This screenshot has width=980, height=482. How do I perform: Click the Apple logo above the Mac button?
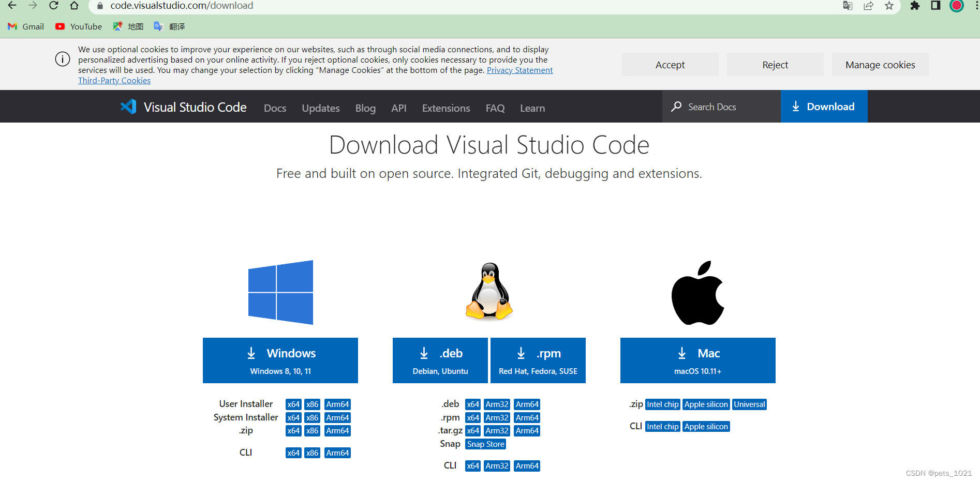coord(697,292)
